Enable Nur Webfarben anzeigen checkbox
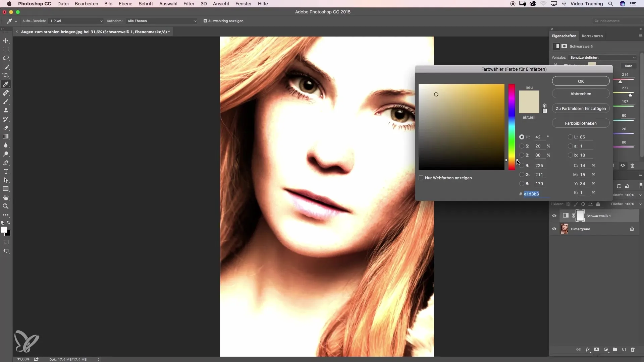This screenshot has height=362, width=644. (421, 178)
